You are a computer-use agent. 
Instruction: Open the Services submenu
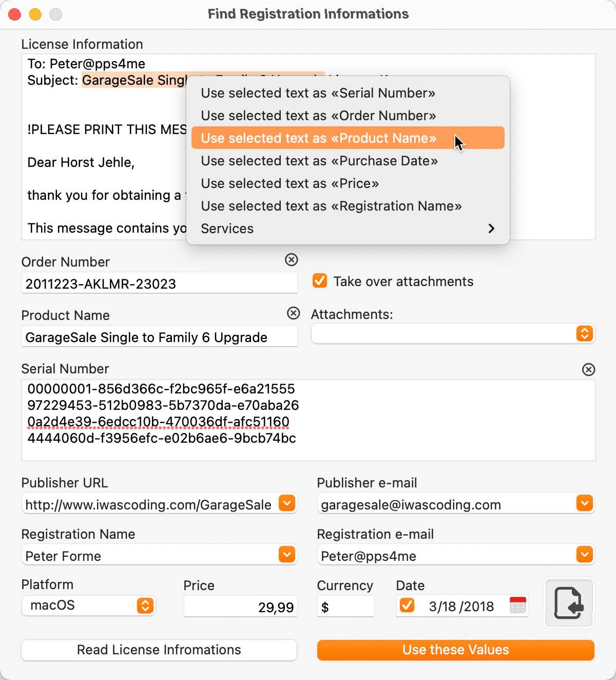348,229
